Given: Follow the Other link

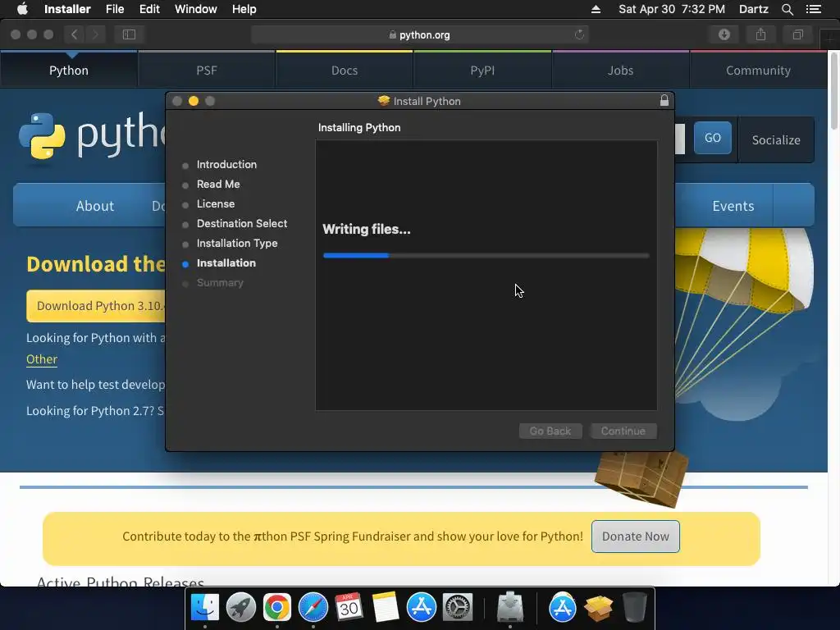Looking at the screenshot, I should pos(42,359).
